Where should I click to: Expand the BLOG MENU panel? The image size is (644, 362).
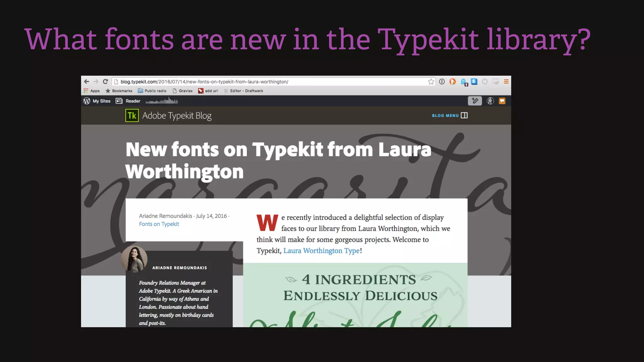pyautogui.click(x=450, y=115)
